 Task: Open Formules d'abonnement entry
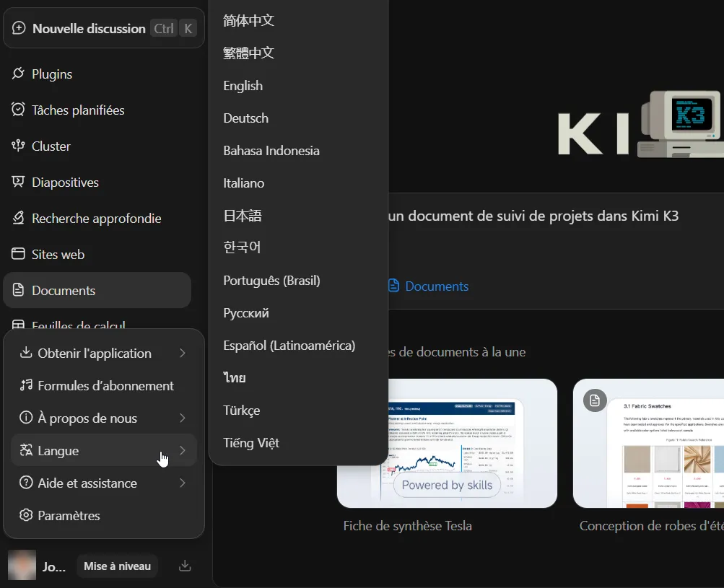pos(104,386)
